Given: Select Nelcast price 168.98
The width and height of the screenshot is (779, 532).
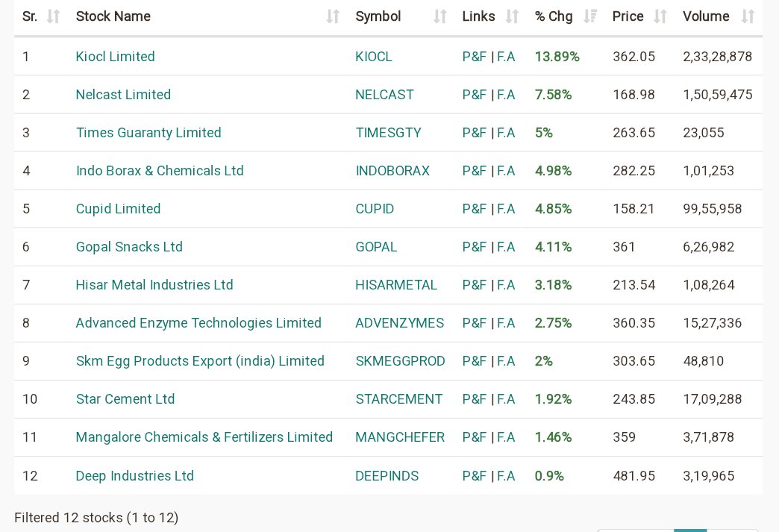Looking at the screenshot, I should (634, 94).
